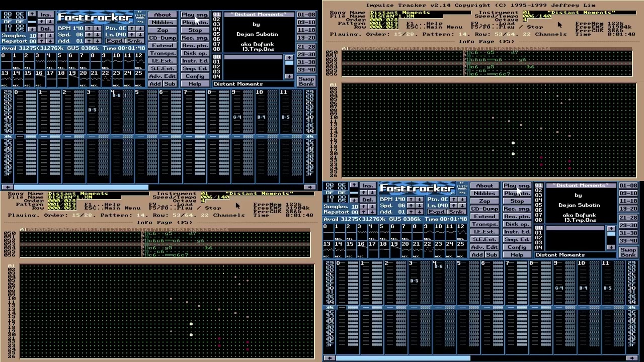Image resolution: width=644 pixels, height=362 pixels.
Task: Open Adv. Edit in upper FastTracker window
Action: (x=163, y=76)
